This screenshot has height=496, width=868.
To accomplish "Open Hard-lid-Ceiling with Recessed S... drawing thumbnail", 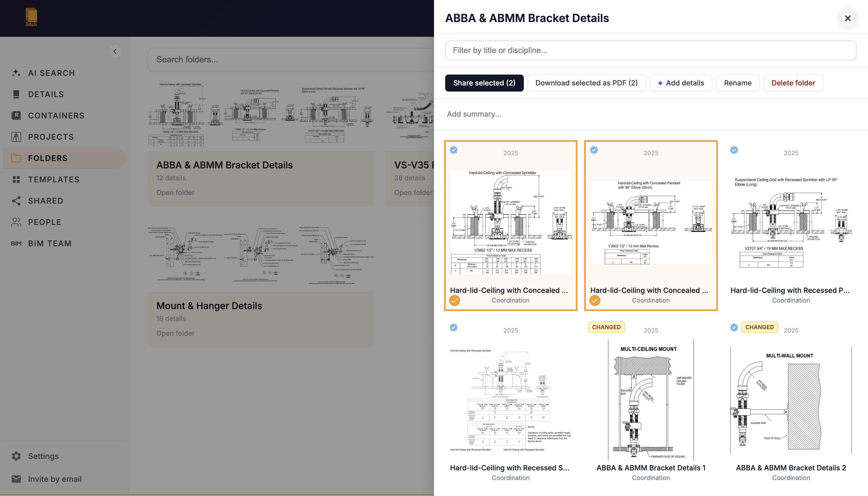I will click(x=511, y=400).
